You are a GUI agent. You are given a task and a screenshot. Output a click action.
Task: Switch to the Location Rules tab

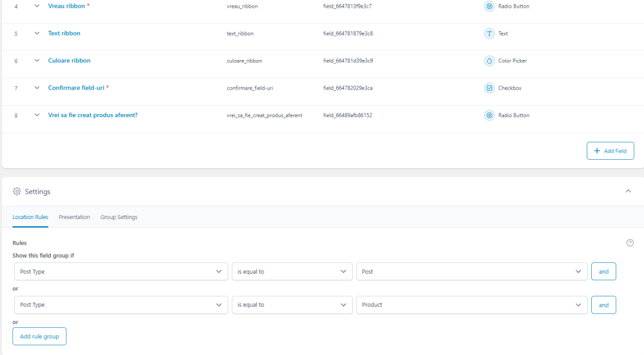pos(30,217)
